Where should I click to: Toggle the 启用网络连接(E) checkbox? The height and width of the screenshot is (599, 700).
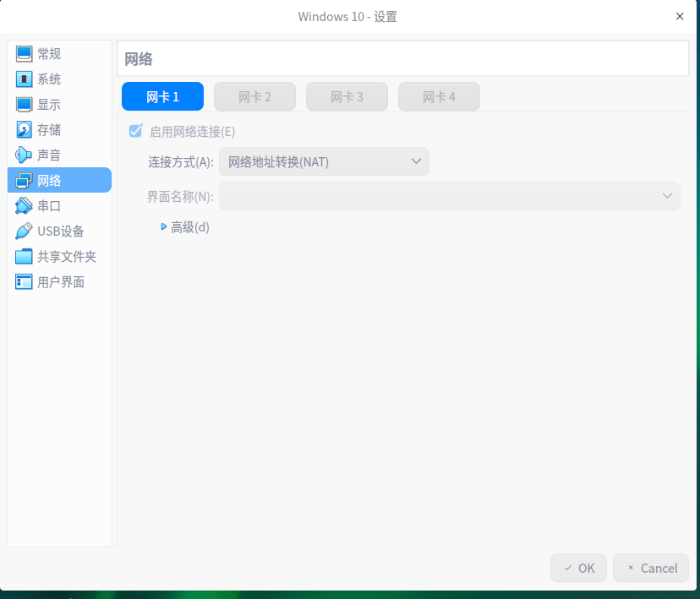(136, 131)
